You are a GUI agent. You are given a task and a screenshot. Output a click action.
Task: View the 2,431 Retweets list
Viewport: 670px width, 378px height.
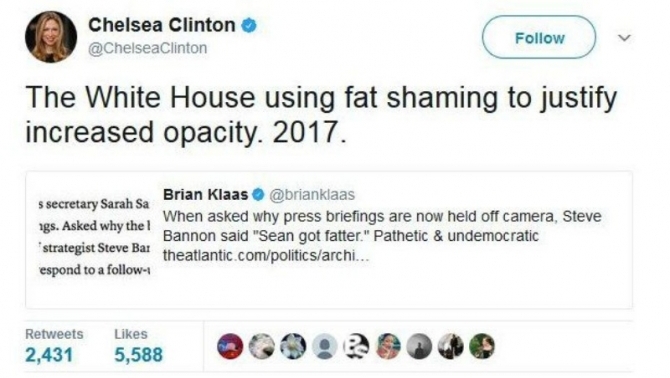pos(54,346)
